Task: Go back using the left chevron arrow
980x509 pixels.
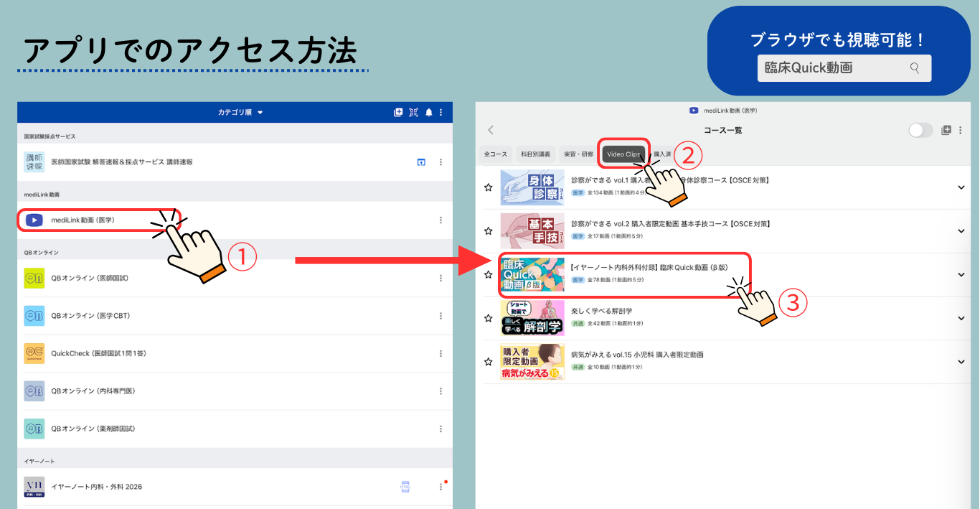Action: [x=491, y=130]
